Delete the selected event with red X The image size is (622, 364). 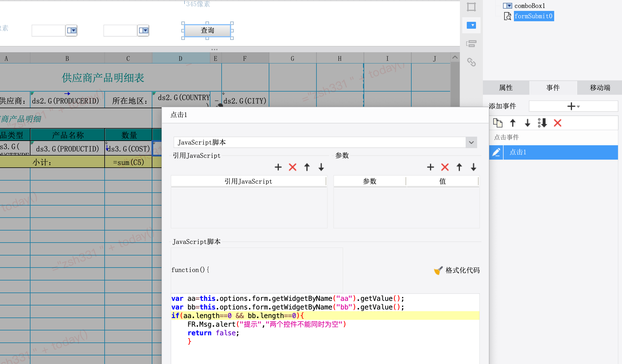pos(558,123)
